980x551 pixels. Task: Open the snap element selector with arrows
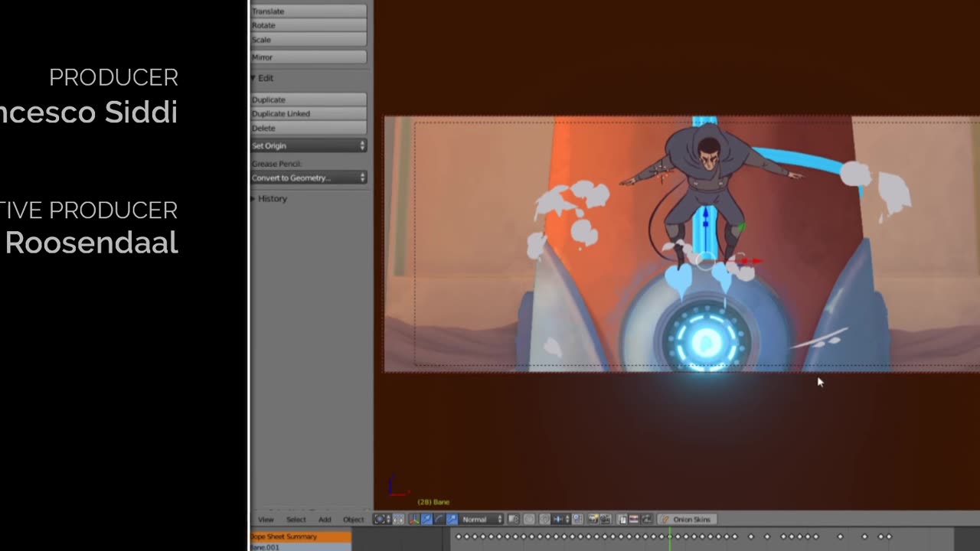(x=561, y=519)
